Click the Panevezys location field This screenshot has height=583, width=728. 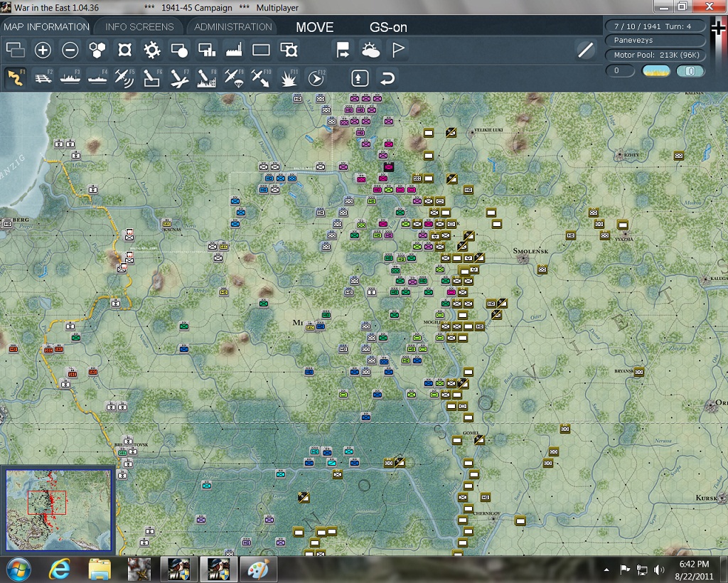click(x=655, y=41)
